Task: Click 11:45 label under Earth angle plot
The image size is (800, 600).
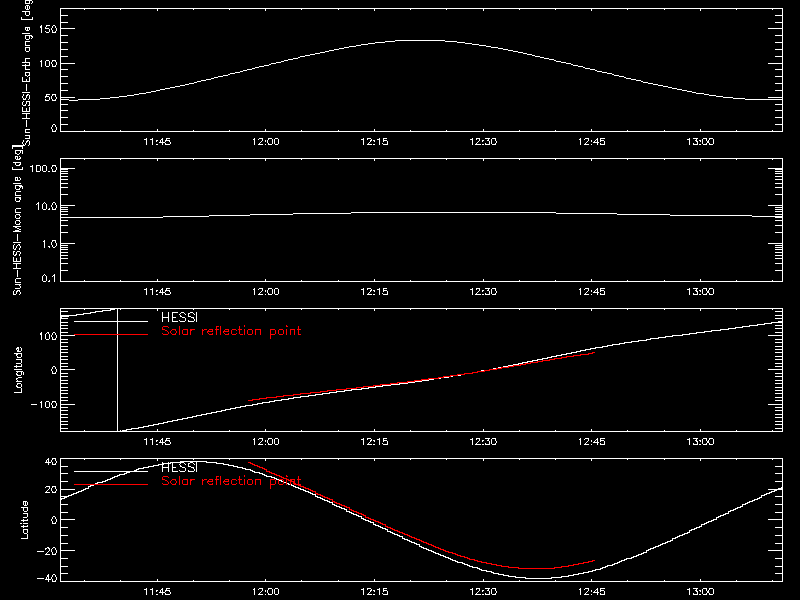Action: pos(157,142)
